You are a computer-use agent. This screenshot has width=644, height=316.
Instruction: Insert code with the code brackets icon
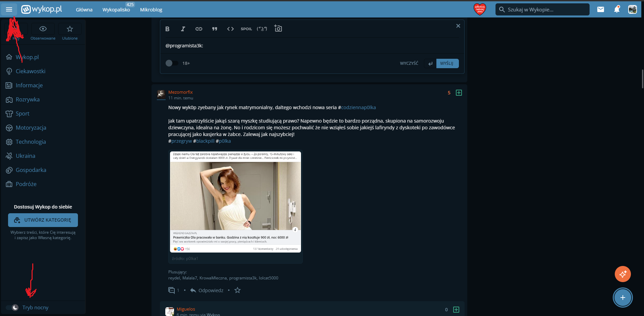[x=230, y=29]
